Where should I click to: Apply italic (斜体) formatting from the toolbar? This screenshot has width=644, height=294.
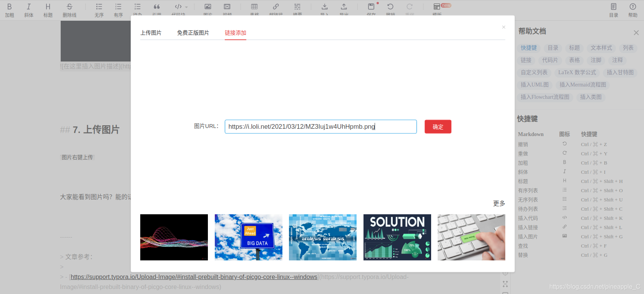pyautogui.click(x=29, y=10)
